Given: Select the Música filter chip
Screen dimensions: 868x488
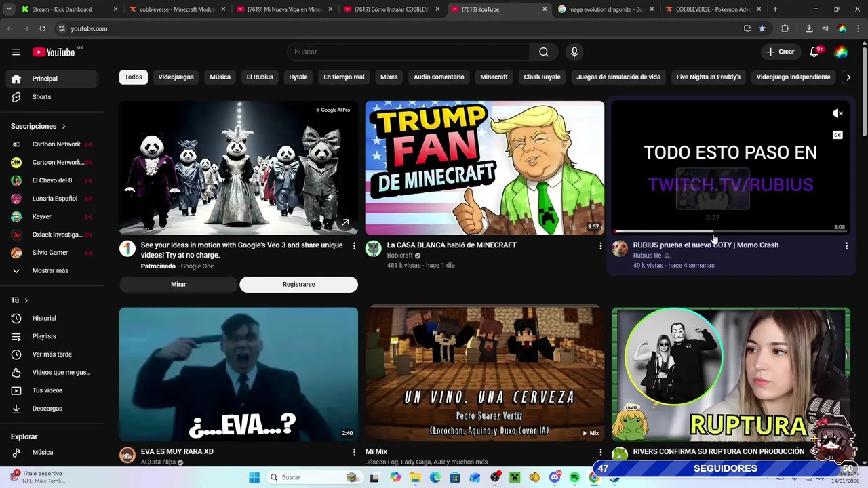Looking at the screenshot, I should 220,77.
